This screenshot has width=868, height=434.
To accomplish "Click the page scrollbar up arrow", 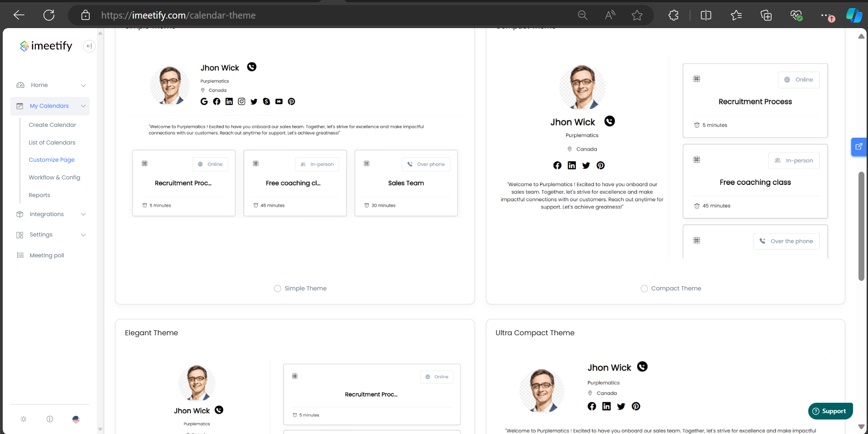I will pyautogui.click(x=861, y=36).
